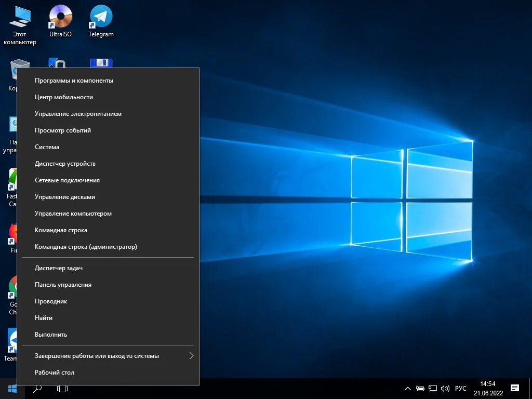Click the battery power tray icon
The image size is (532, 399).
[420, 389]
